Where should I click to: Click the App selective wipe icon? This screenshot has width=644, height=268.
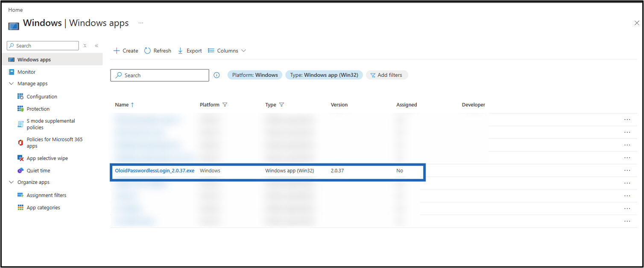pos(20,158)
